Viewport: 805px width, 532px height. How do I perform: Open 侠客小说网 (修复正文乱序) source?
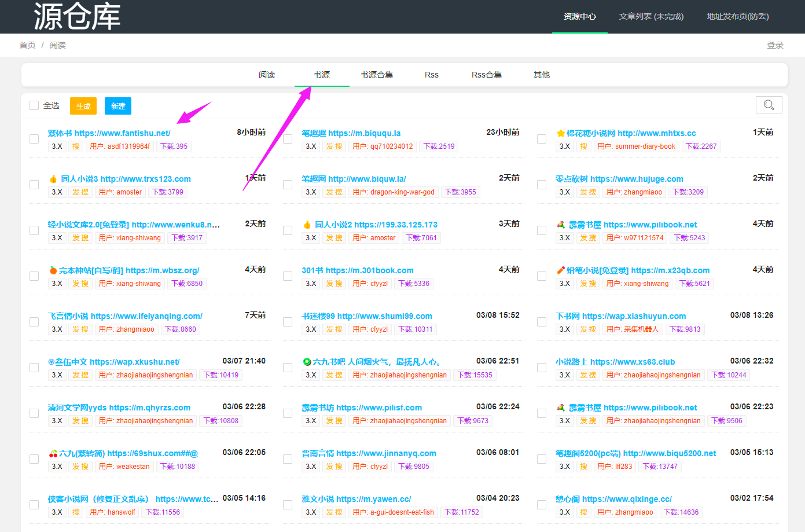tap(133, 499)
